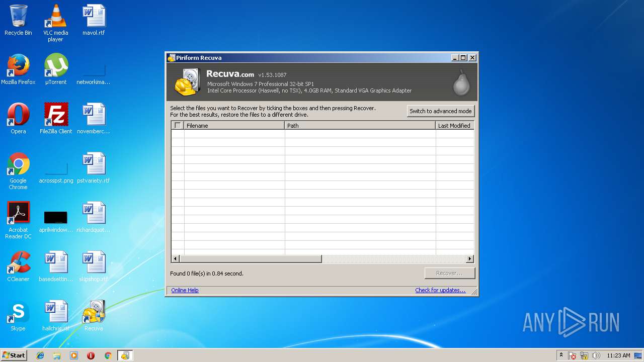Click Recuva hard-hat logo in header
Screen dimensions: 644x362
pyautogui.click(x=188, y=82)
